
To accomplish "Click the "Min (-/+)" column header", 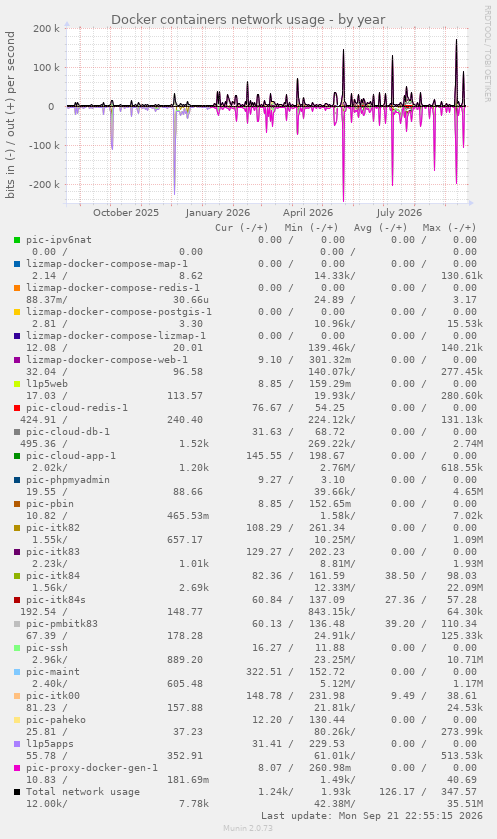I will tap(311, 227).
